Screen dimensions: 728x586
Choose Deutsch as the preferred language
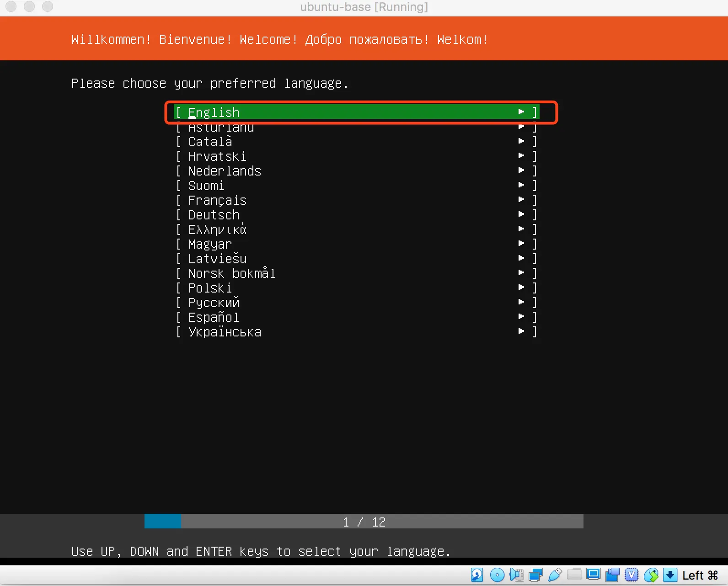pyautogui.click(x=214, y=215)
